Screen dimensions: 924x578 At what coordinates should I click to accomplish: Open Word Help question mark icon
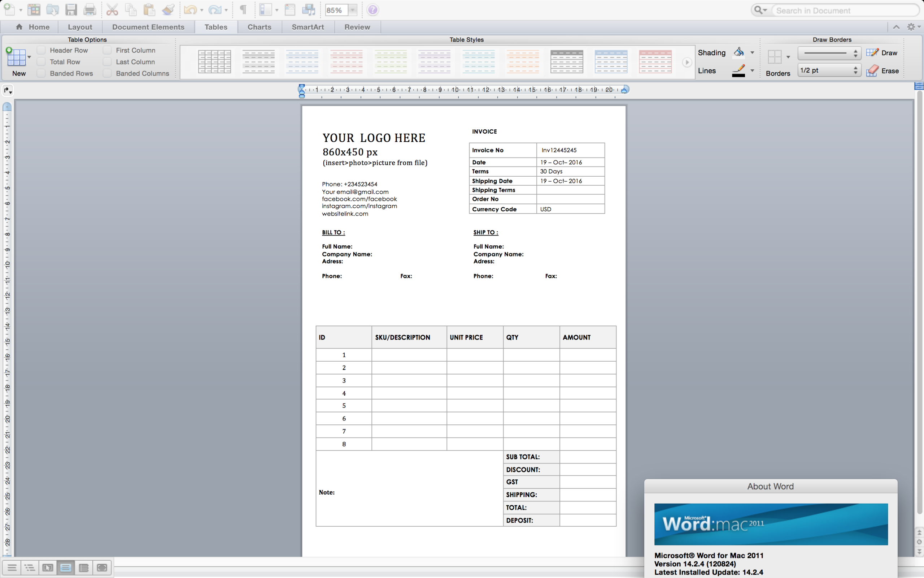[372, 10]
